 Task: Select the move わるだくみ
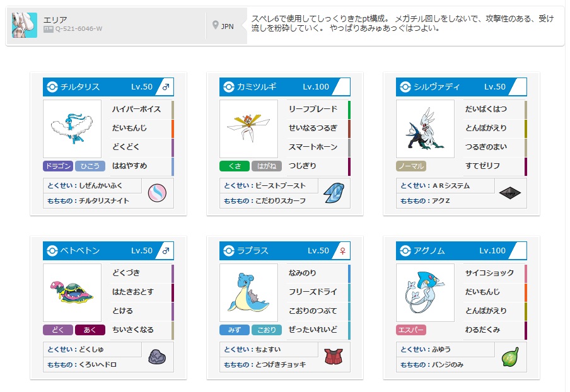495,330
